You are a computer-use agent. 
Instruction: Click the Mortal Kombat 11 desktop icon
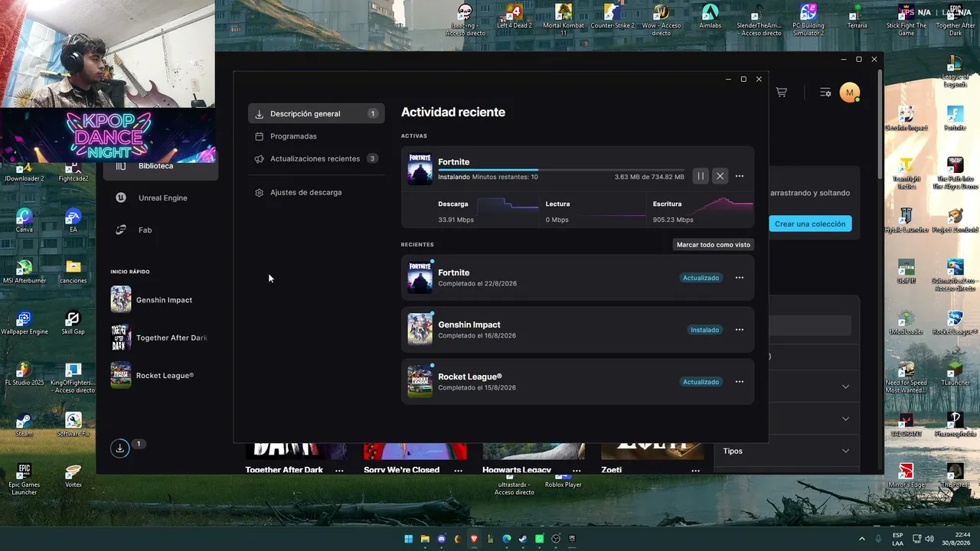(563, 18)
